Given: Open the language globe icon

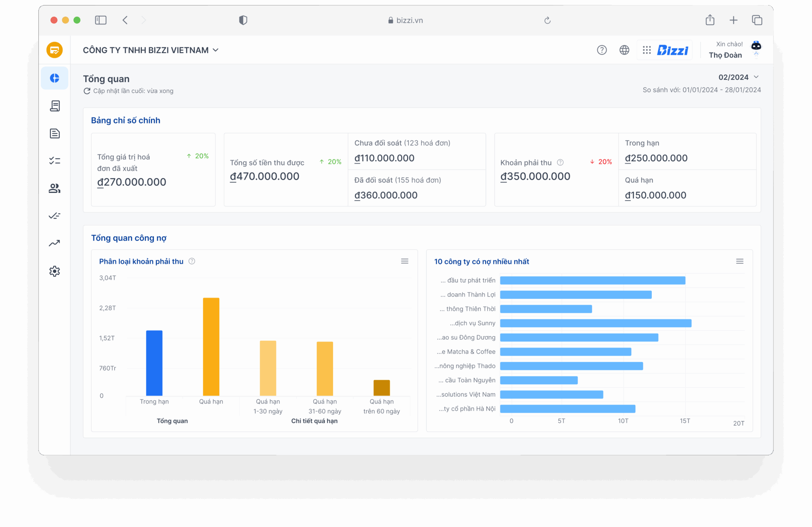Looking at the screenshot, I should tap(624, 50).
